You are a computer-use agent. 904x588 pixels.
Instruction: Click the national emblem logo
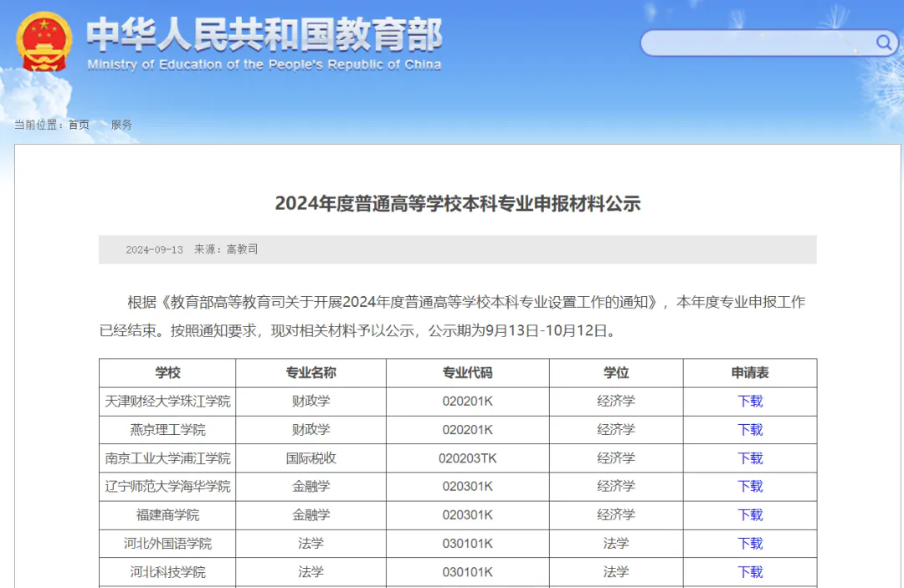44,41
